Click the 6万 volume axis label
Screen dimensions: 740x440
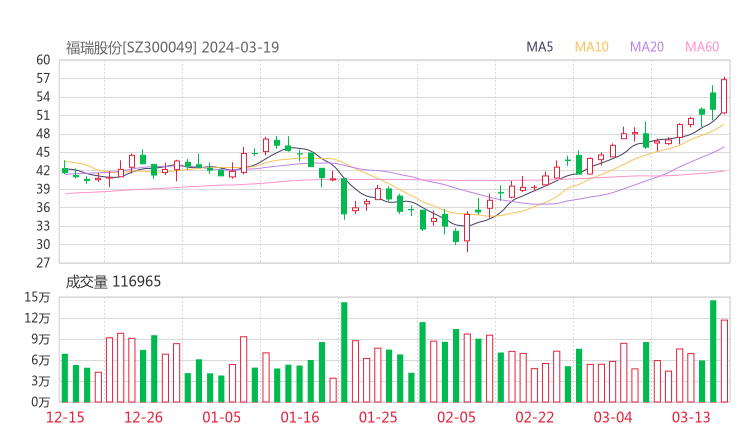pyautogui.click(x=41, y=360)
